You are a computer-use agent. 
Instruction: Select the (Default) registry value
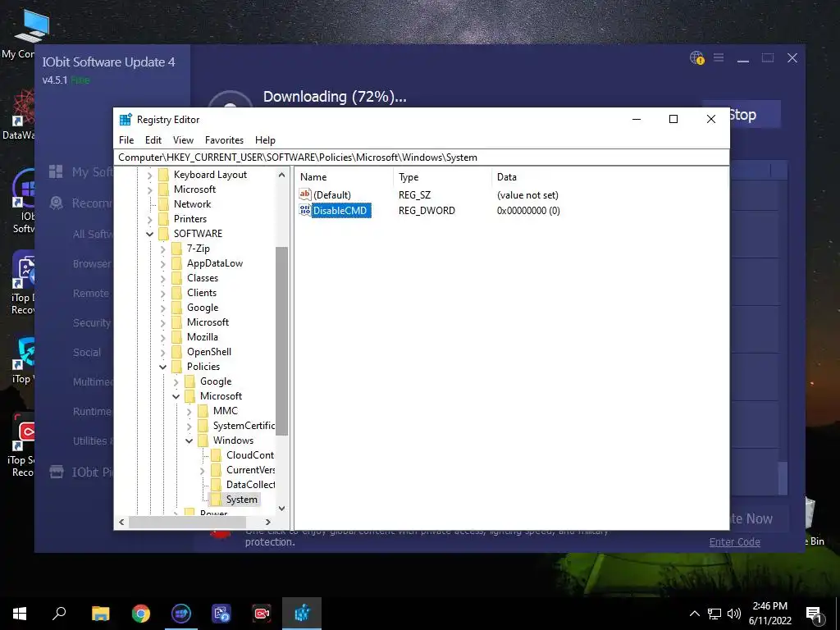[332, 195]
